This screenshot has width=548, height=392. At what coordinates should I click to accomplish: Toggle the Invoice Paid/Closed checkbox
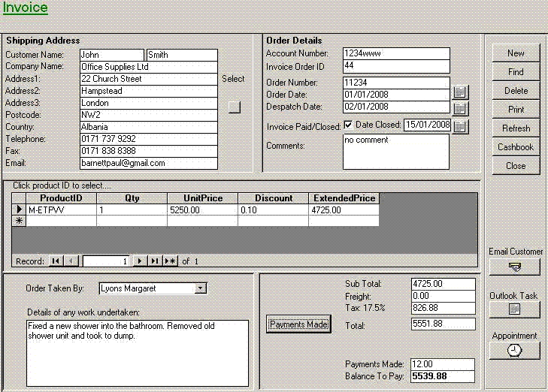coord(348,125)
